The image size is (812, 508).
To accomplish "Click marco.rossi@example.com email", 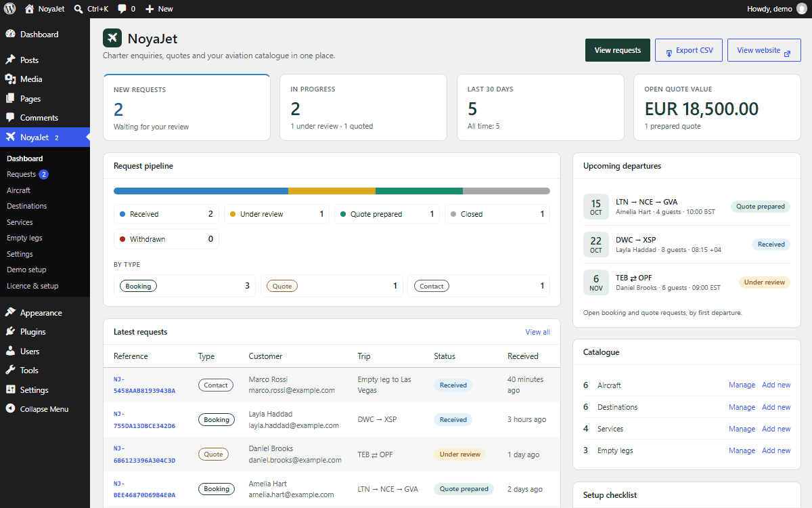I will point(292,390).
